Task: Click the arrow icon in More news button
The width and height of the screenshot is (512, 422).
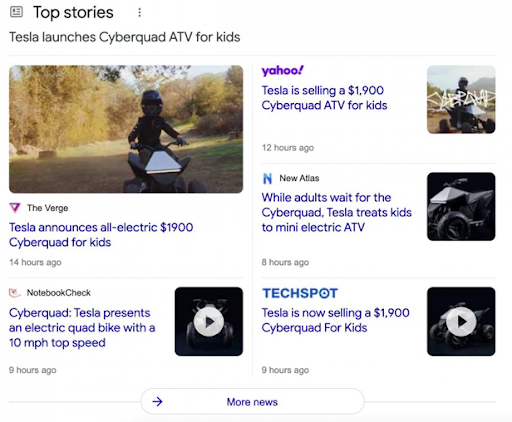Action: click(x=157, y=402)
